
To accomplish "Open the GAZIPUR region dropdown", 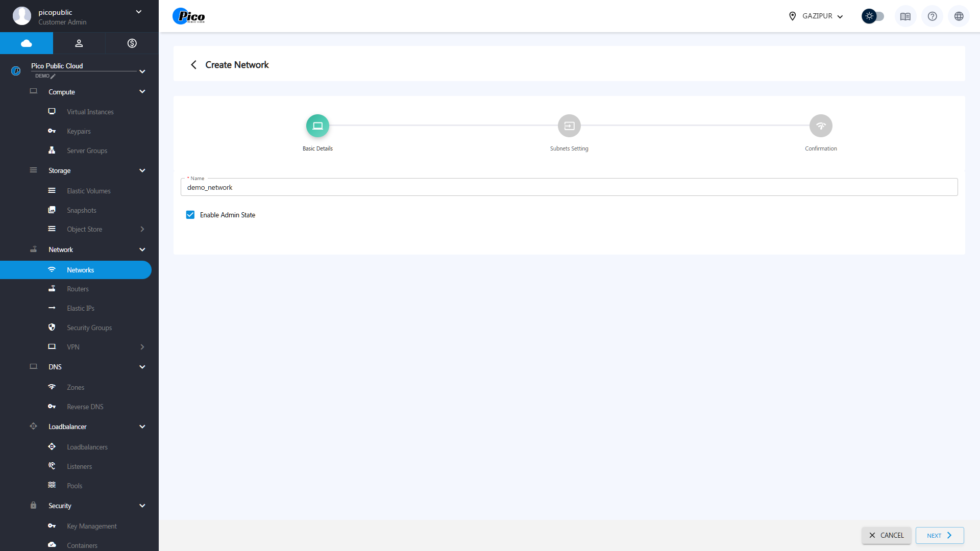I will point(816,16).
